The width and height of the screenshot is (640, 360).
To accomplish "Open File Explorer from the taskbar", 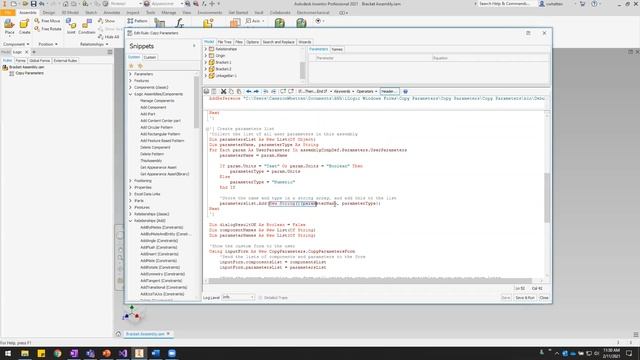I will 25,353.
